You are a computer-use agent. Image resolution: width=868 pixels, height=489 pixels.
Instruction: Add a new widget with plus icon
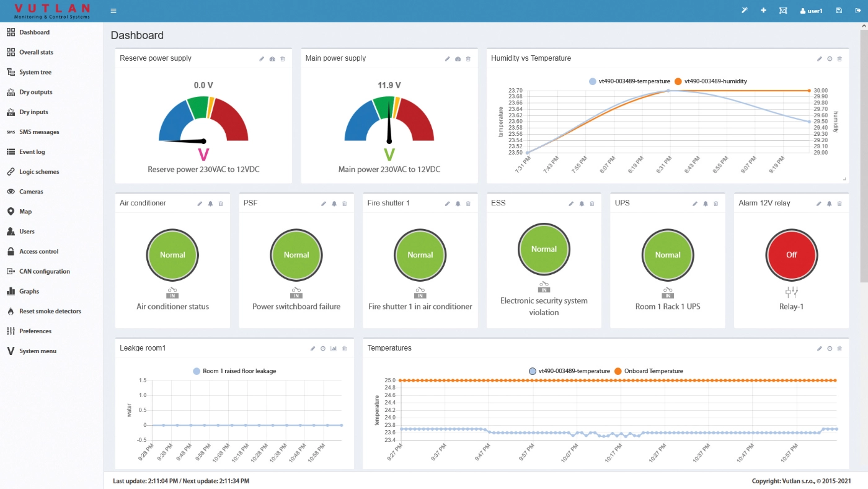click(763, 11)
